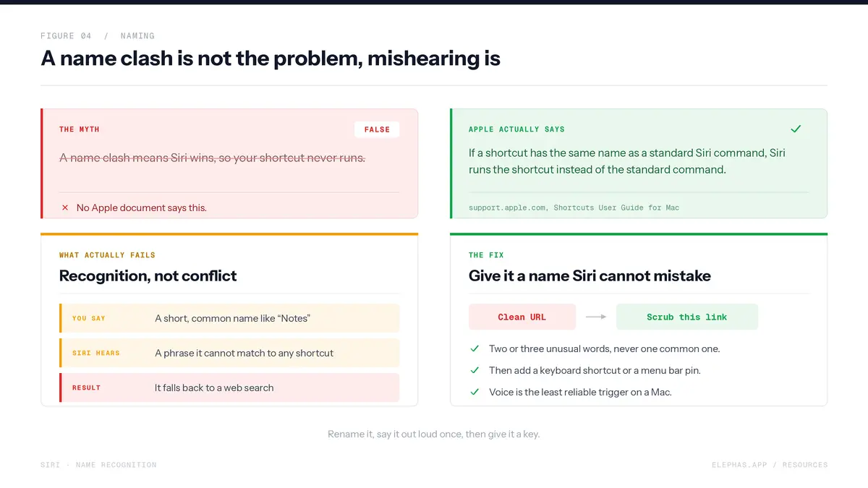868x488 pixels.
Task: Click checkmark beside Voice is the least reliable
Action: [475, 392]
